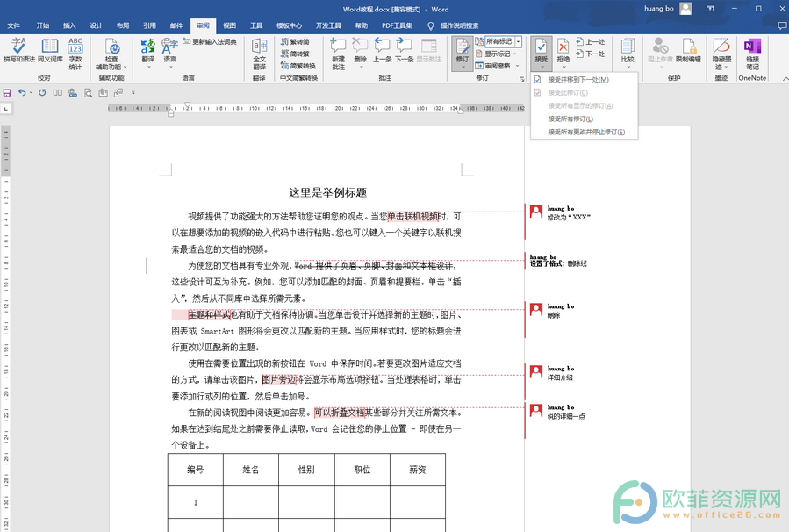Show the 字数统计 word count
The height and width of the screenshot is (532, 789).
[x=75, y=54]
